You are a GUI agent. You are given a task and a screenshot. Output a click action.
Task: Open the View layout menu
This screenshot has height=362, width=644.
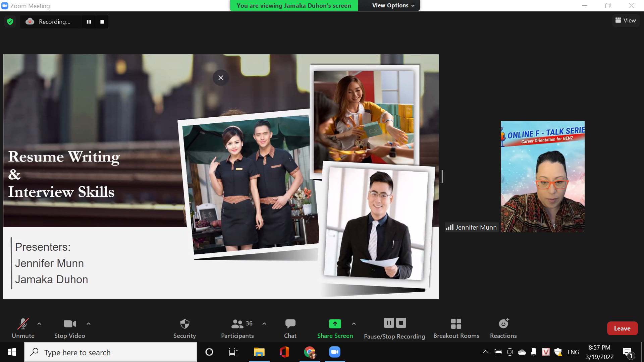pos(626,20)
